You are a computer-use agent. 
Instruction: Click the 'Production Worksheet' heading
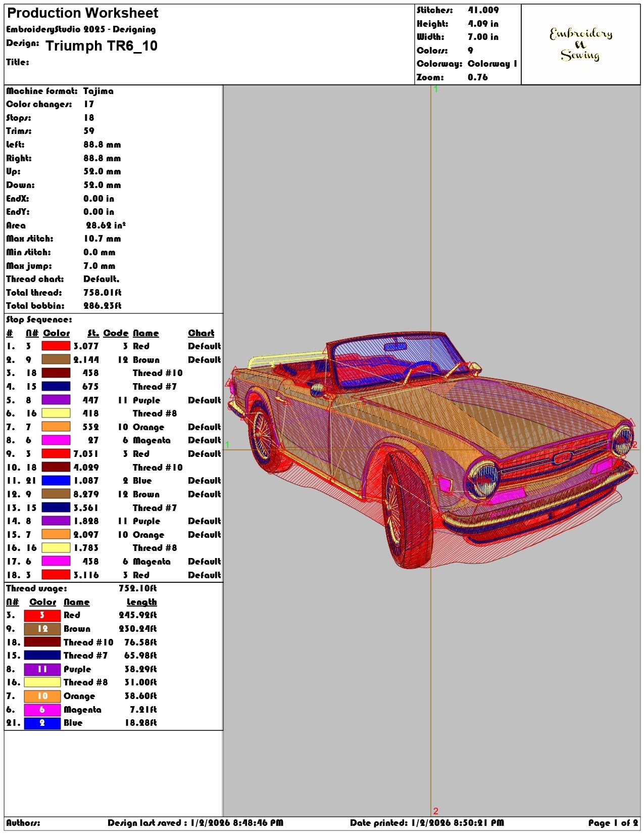82,13
